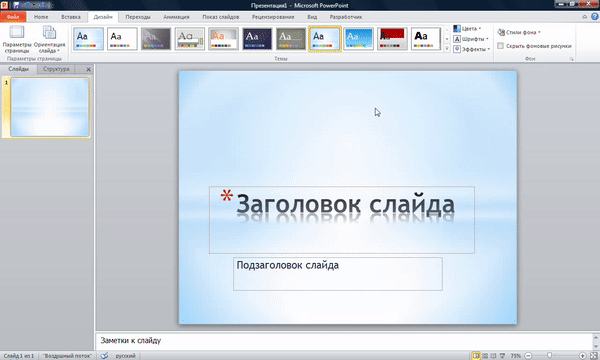Open Ориентация слайда dropdown
The width and height of the screenshot is (600, 360).
tap(49, 39)
